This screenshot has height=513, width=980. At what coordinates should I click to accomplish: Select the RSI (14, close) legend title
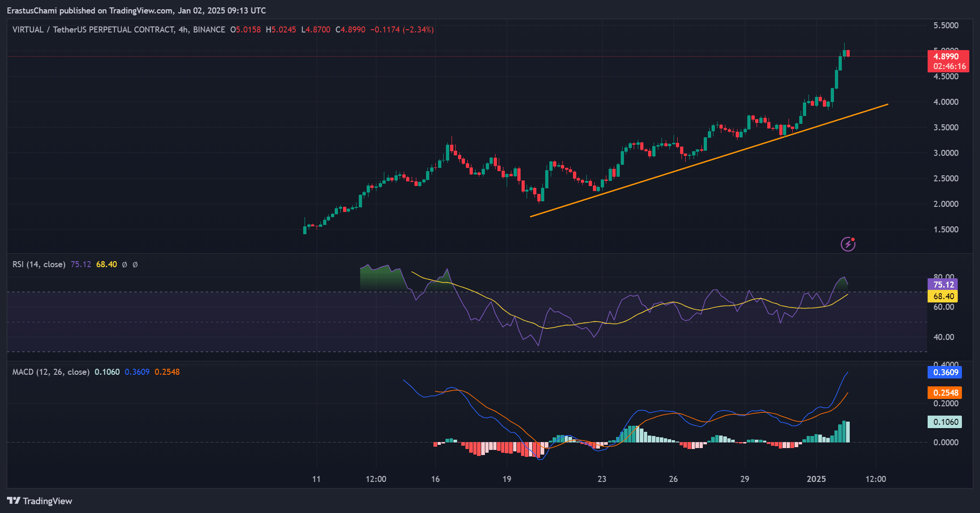click(39, 264)
